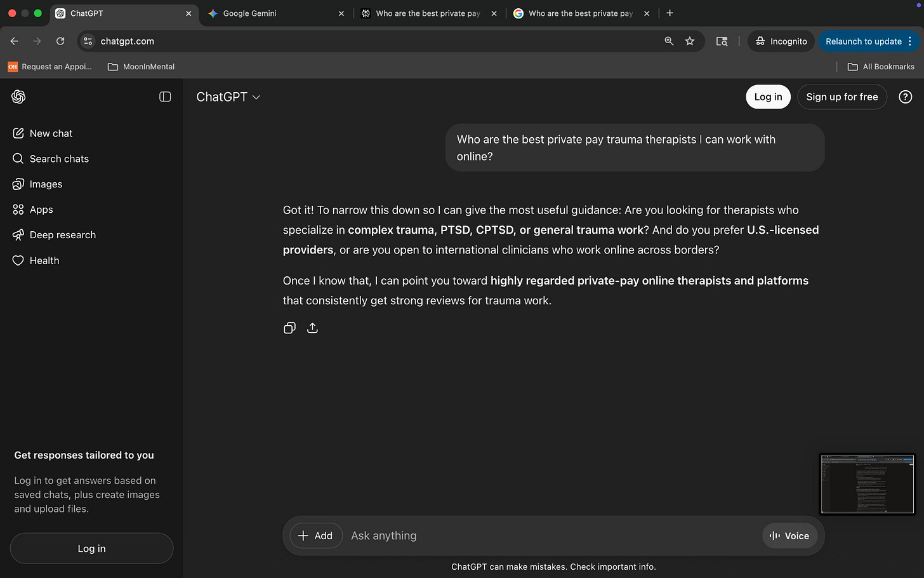
Task: Switch to the third tab with the dark favicon
Action: click(x=427, y=13)
